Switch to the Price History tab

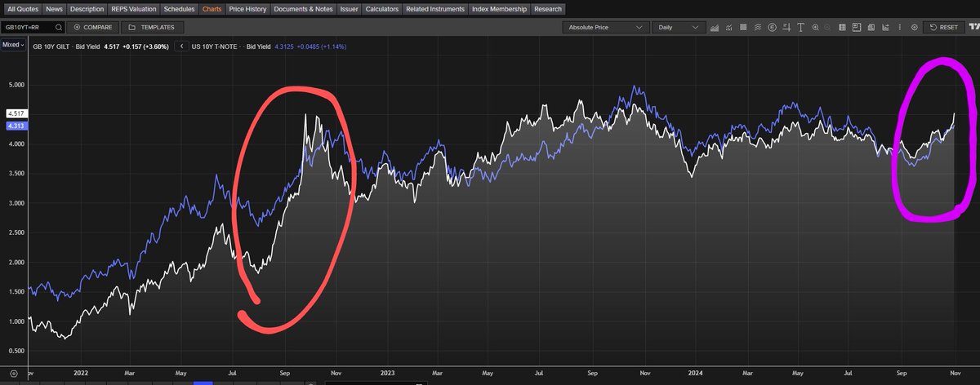(248, 9)
